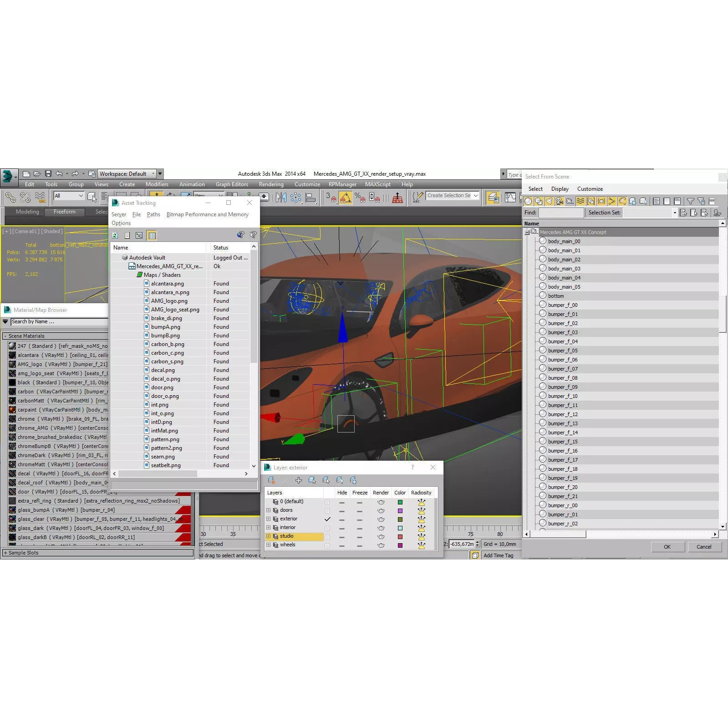Click the studio layer red color swatch
The height and width of the screenshot is (728, 728).
[x=400, y=536]
